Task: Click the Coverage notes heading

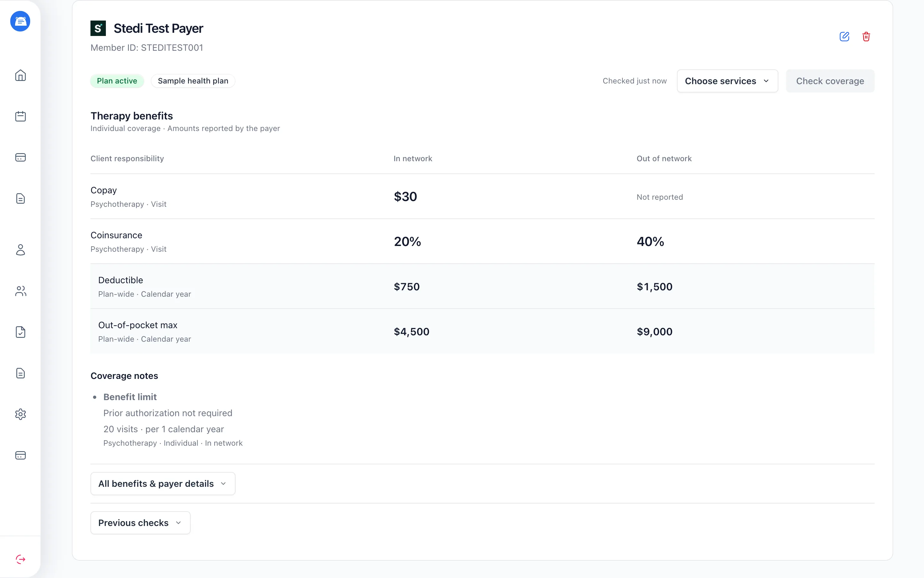Action: (x=124, y=376)
